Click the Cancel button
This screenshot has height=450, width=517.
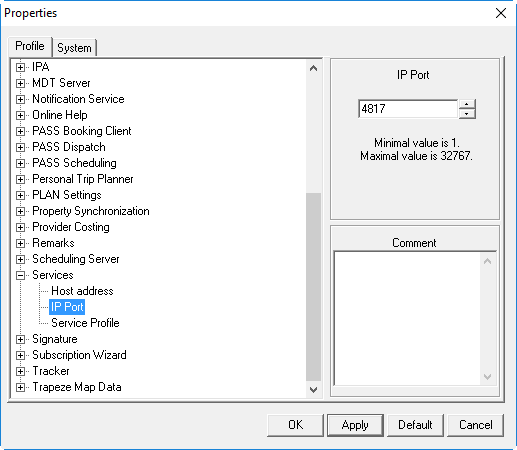[x=475, y=425]
